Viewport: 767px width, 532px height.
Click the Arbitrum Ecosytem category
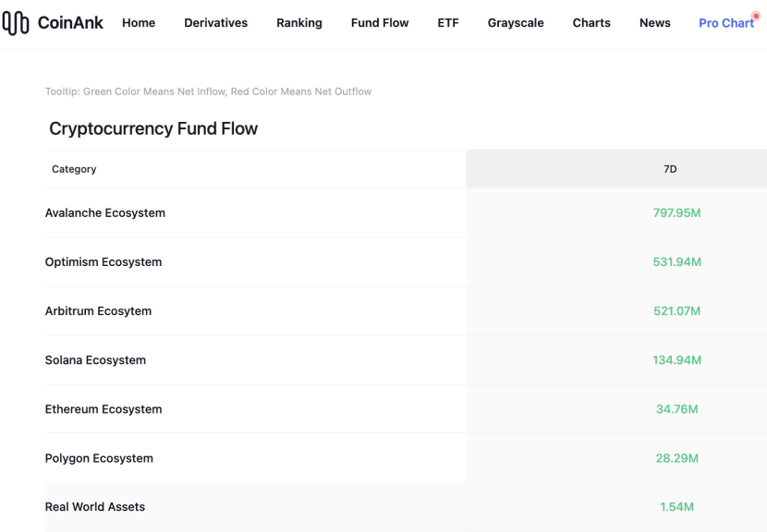(98, 311)
